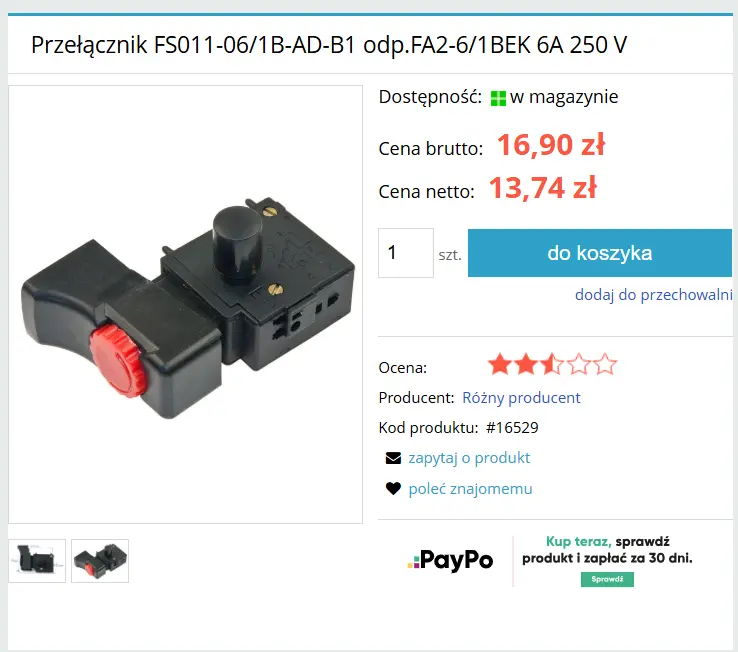Click the green availability indicator icon
The image size is (738, 652).
(x=498, y=98)
